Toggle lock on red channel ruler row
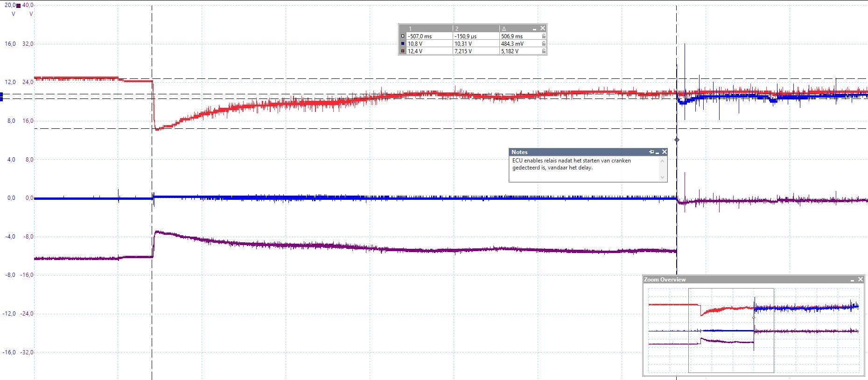This screenshot has width=868, height=380. pyautogui.click(x=544, y=51)
